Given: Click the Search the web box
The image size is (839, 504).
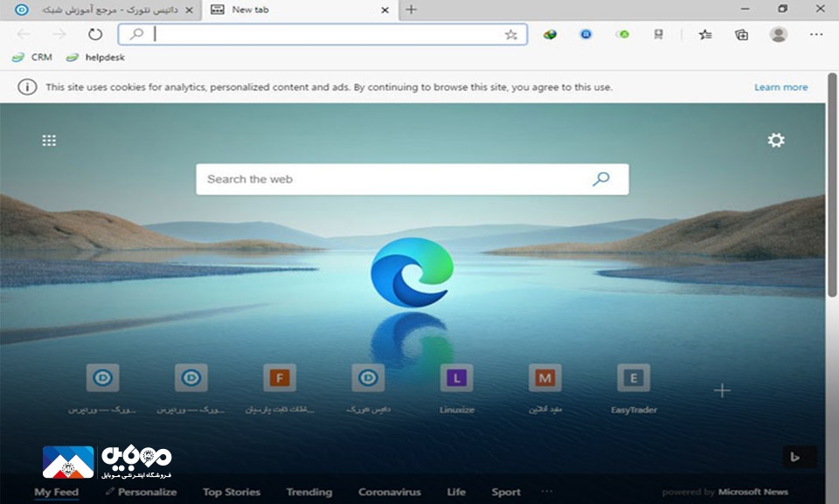Looking at the screenshot, I should (x=412, y=179).
